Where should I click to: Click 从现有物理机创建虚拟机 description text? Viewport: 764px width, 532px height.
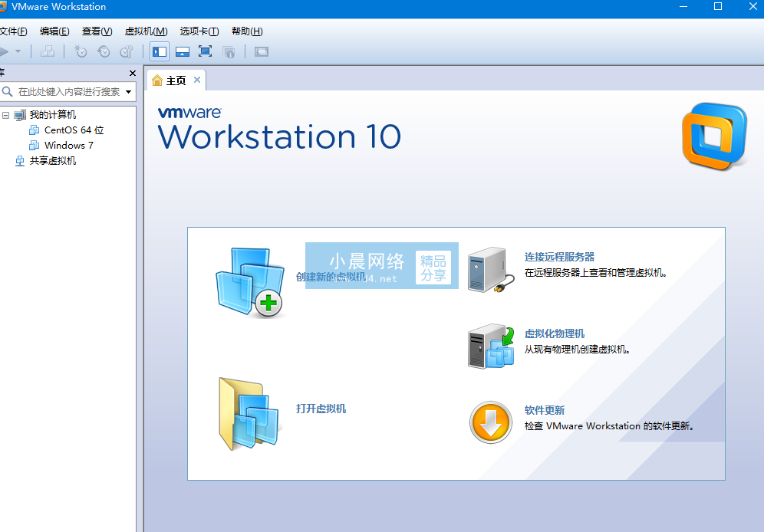click(x=578, y=350)
